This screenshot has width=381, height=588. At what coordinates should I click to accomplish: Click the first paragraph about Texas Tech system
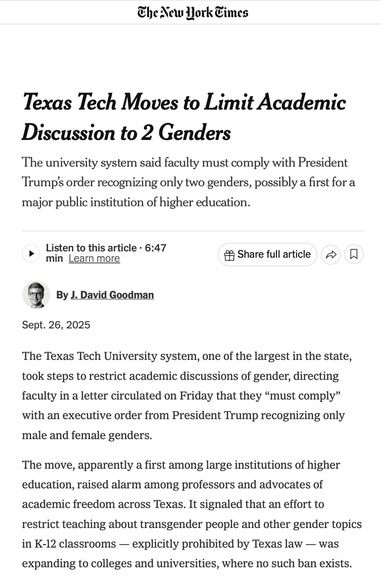click(187, 395)
